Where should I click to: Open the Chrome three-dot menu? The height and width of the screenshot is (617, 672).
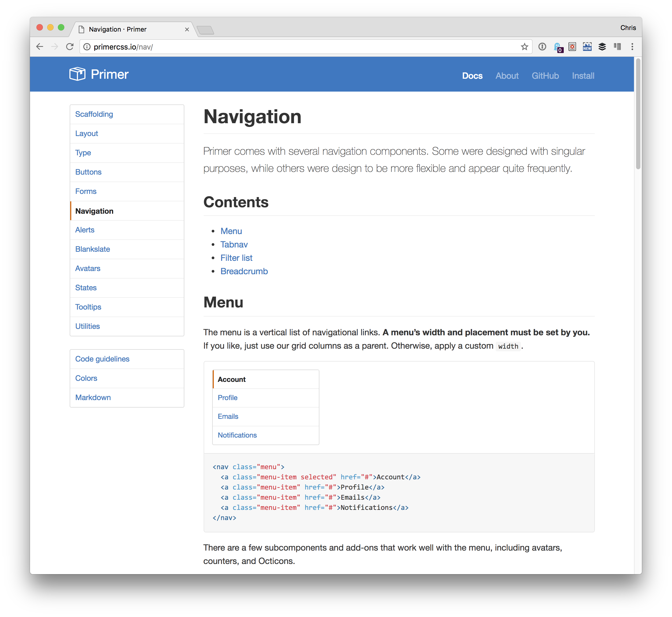(632, 47)
